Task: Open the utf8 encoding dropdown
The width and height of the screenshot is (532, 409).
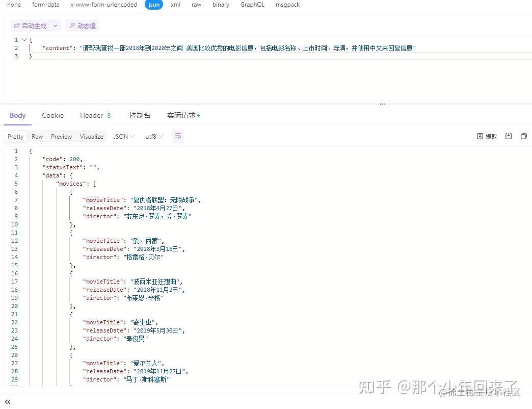Action: click(x=154, y=136)
